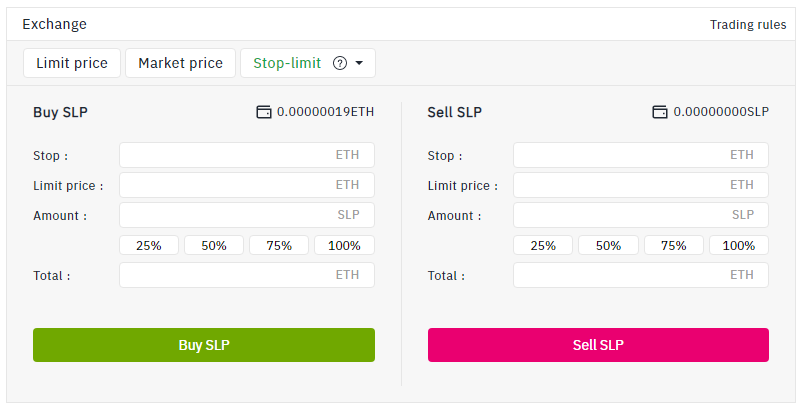Viewport: 802px width, 411px height.
Task: Choose 75% of balance for selling
Action: point(674,245)
